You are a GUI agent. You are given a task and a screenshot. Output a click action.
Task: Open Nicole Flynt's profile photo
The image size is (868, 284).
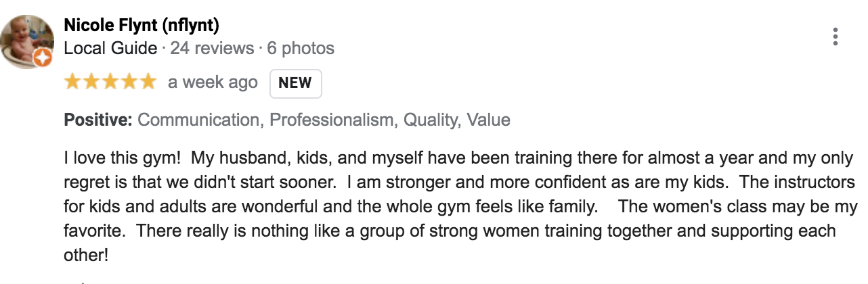click(x=27, y=41)
